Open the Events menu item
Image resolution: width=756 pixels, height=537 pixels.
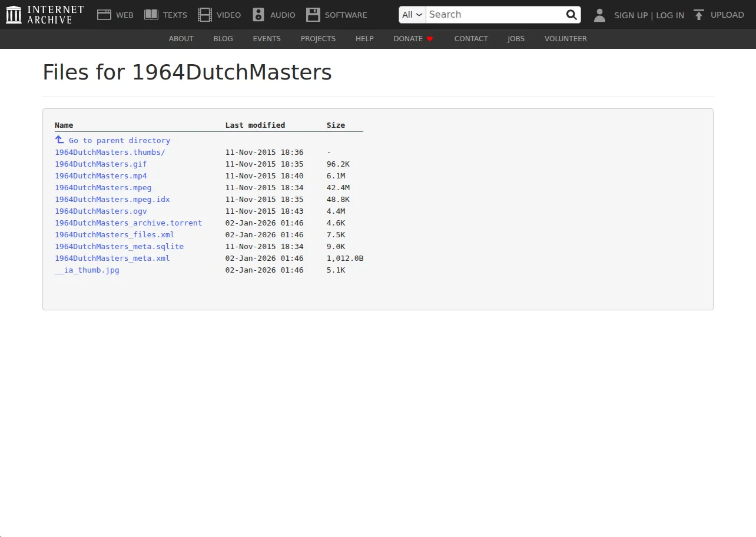coord(267,39)
